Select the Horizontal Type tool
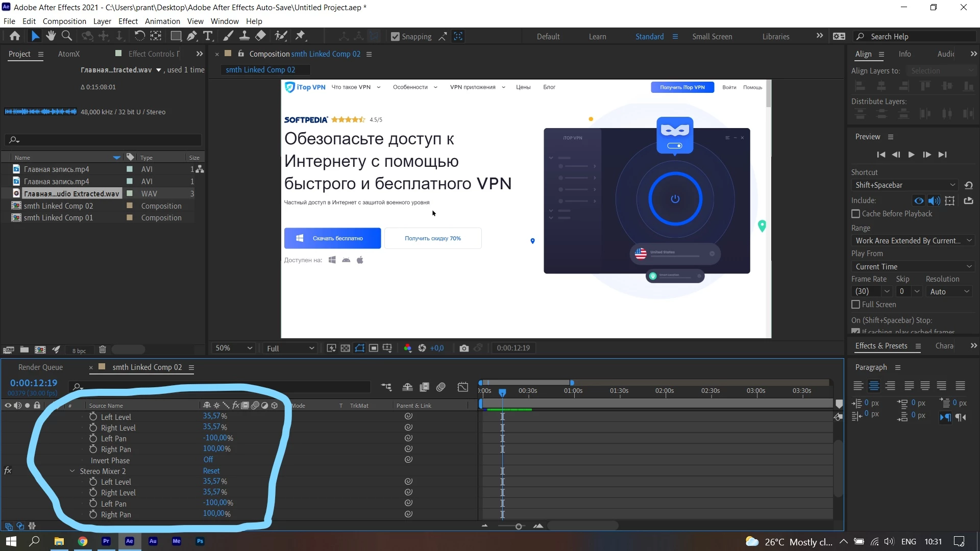This screenshot has width=980, height=551. pyautogui.click(x=208, y=36)
